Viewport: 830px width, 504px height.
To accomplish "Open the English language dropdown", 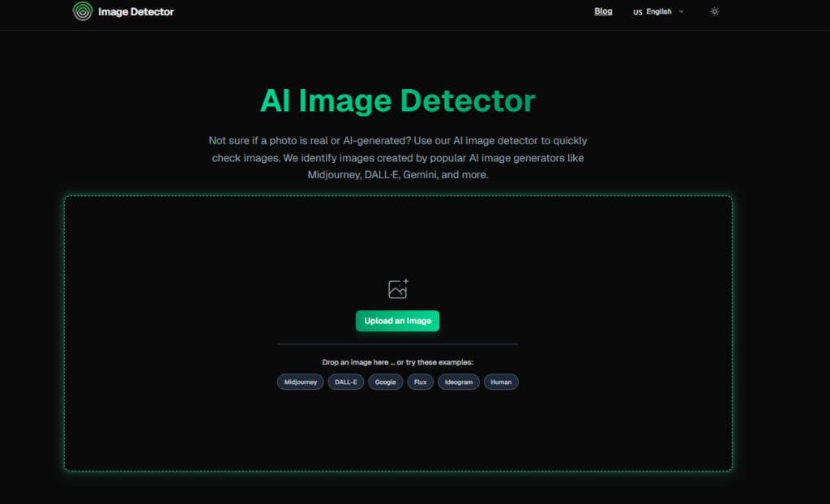I will 659,12.
